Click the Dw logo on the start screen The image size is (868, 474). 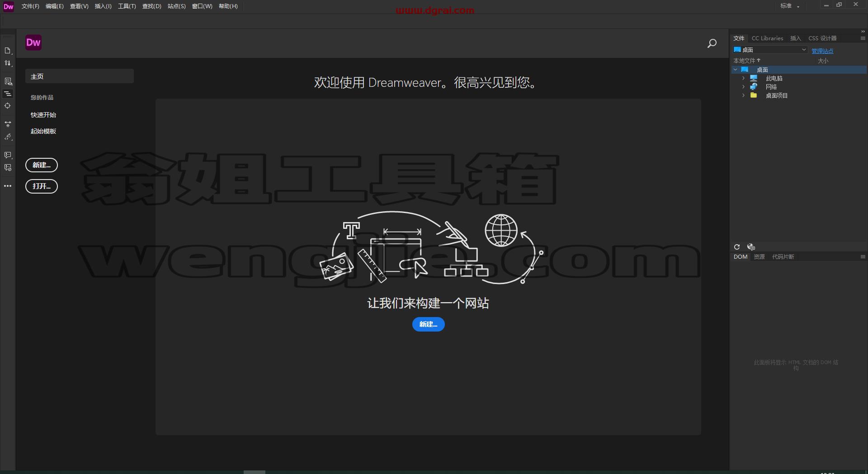[x=33, y=43]
